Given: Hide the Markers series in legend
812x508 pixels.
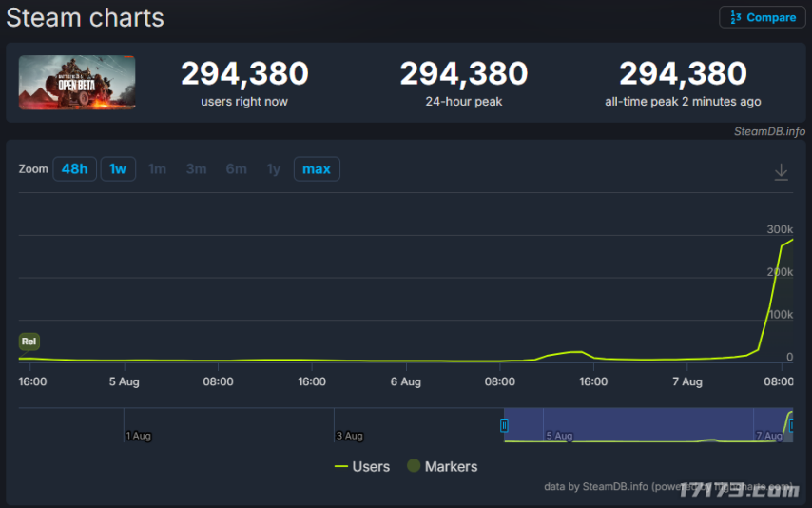Looking at the screenshot, I should coord(442,466).
